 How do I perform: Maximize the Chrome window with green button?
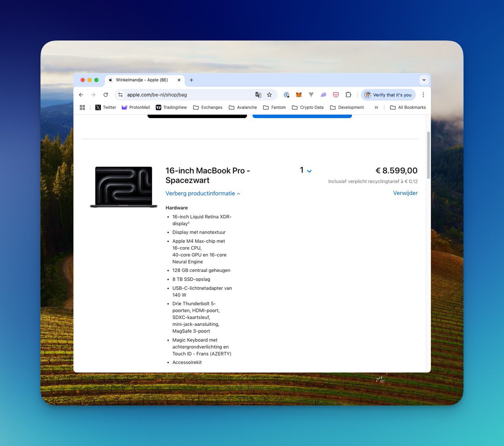(x=96, y=80)
